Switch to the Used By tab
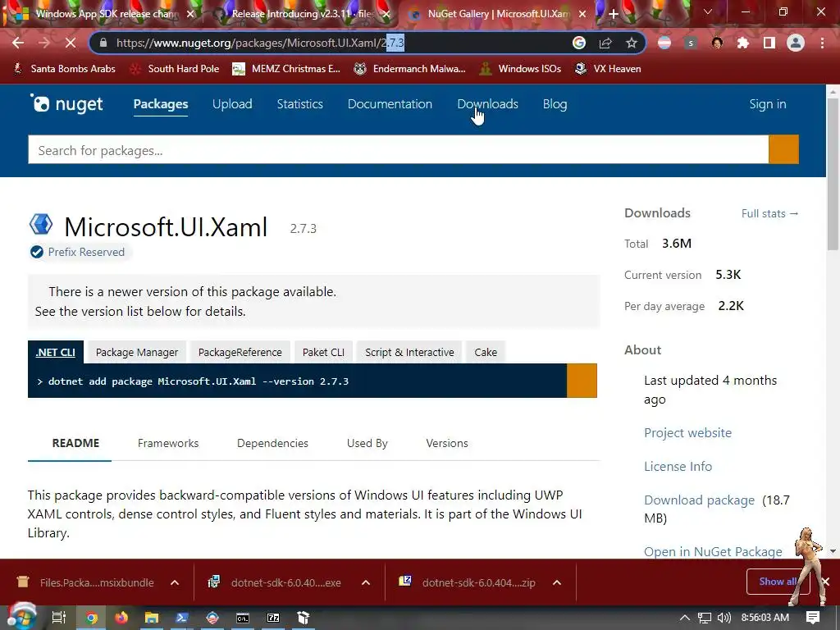The height and width of the screenshot is (630, 840). tap(367, 443)
